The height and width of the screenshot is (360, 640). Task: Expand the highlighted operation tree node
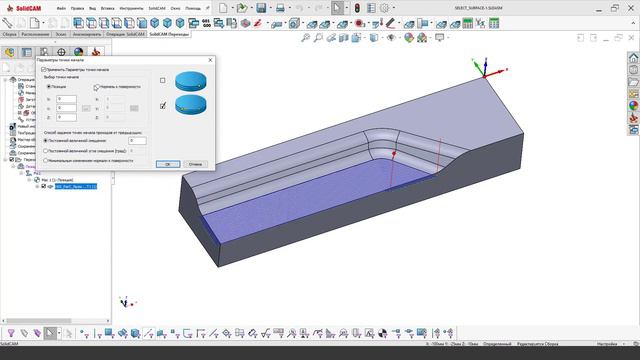tap(37, 186)
